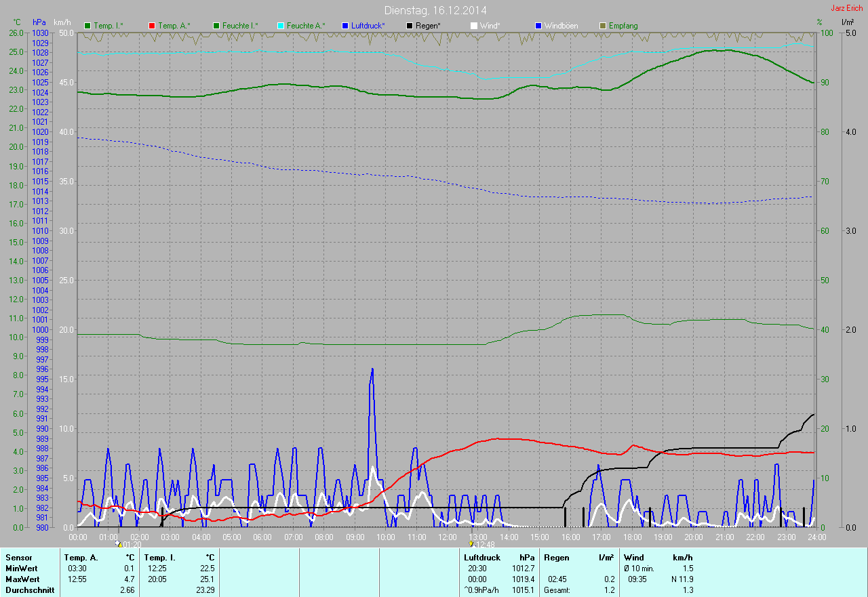Click the olive Empfang legend square
868x597 pixels.
603,26
